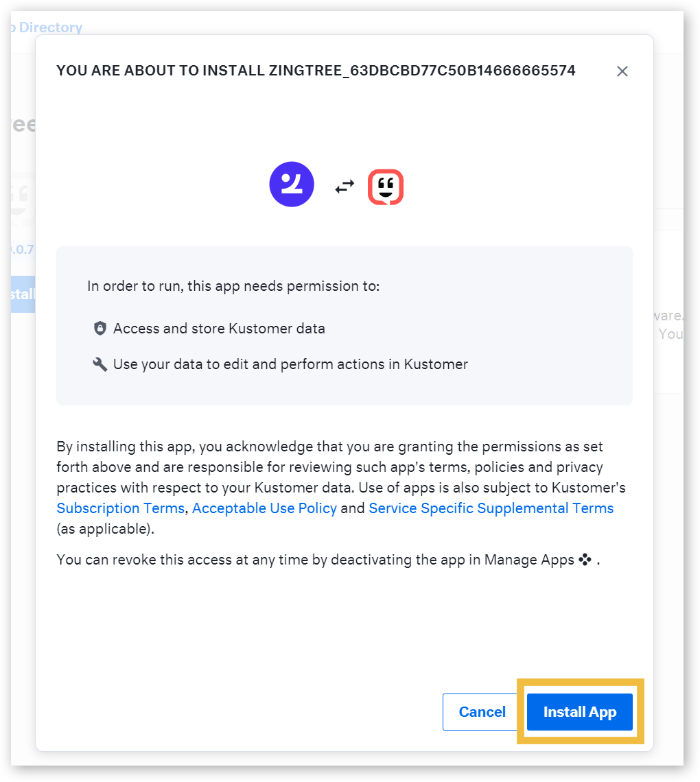Open the Subscription Terms link
This screenshot has width=700, height=782.
coord(120,508)
